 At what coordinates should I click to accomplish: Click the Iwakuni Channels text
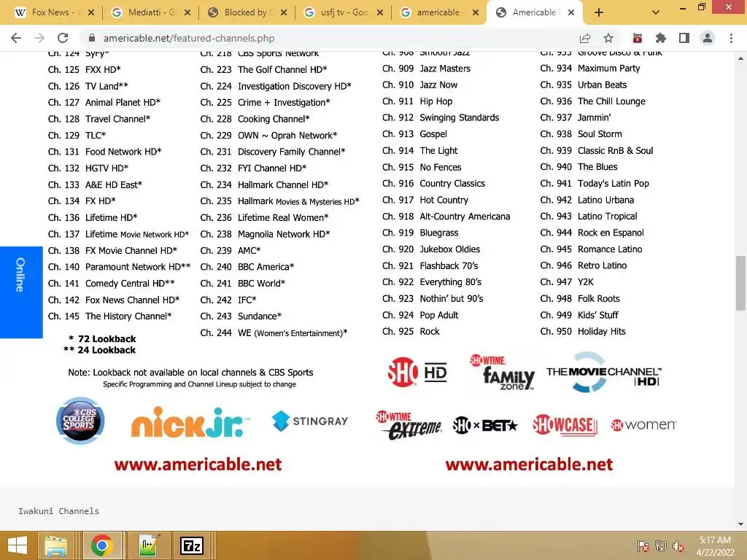(58, 511)
